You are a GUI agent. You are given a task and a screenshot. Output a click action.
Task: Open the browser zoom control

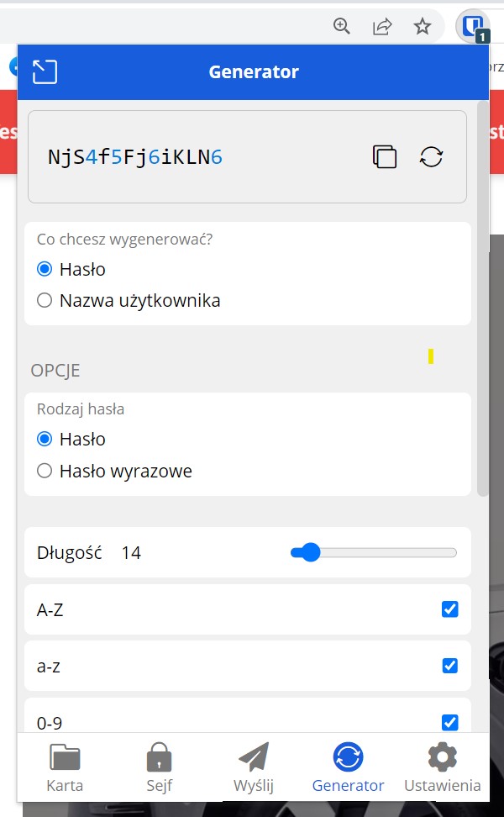pyautogui.click(x=342, y=27)
